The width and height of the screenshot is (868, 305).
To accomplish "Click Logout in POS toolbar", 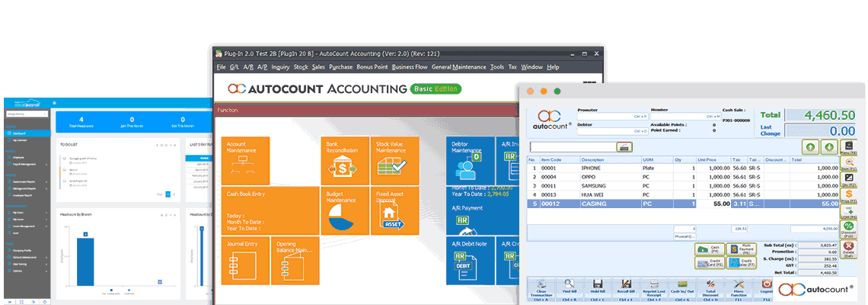I will point(765,290).
